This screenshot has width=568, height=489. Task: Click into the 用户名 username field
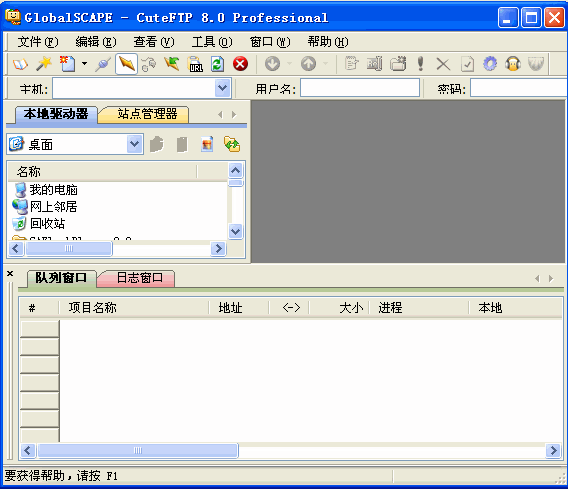tap(360, 88)
